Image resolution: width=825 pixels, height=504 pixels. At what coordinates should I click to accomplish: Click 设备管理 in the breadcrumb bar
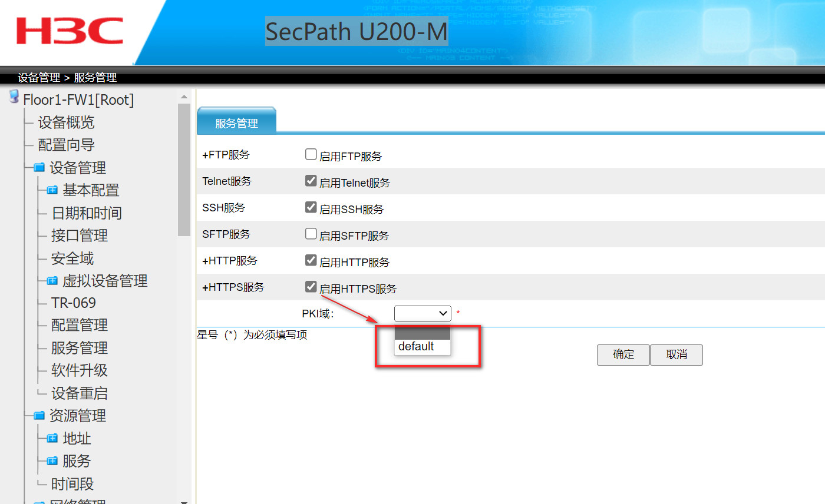[x=39, y=78]
